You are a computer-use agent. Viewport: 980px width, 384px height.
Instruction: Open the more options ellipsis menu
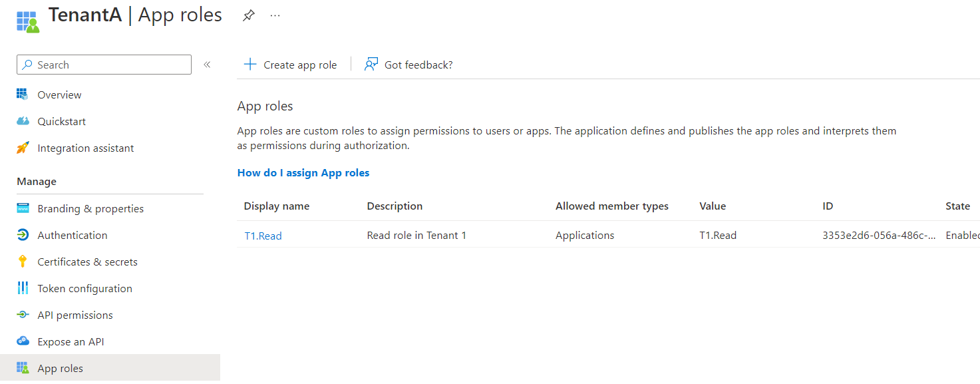click(275, 15)
